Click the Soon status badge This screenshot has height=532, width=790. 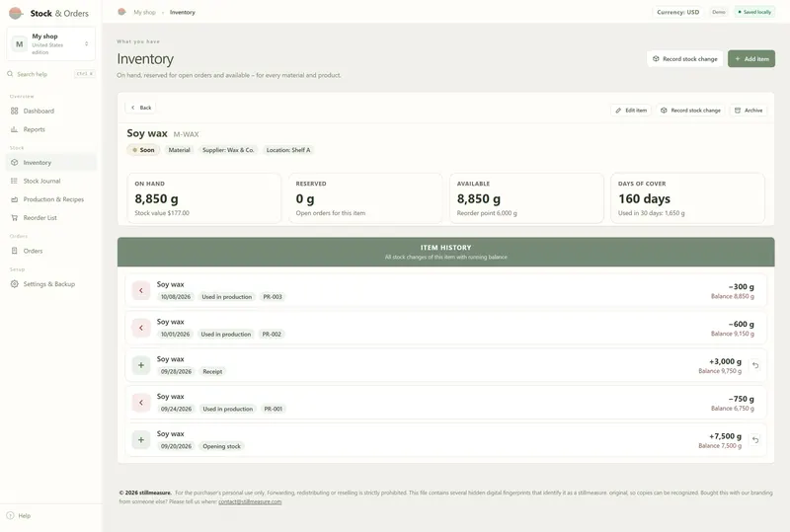(x=143, y=150)
